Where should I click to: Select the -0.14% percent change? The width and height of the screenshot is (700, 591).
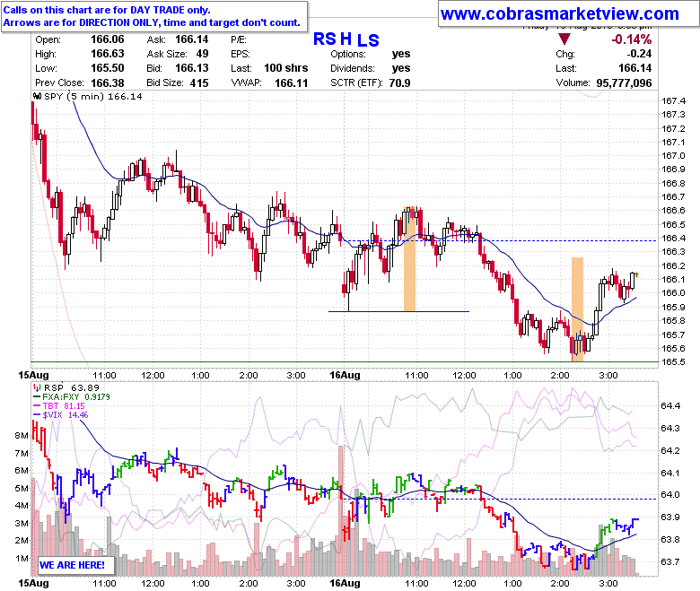(631, 39)
